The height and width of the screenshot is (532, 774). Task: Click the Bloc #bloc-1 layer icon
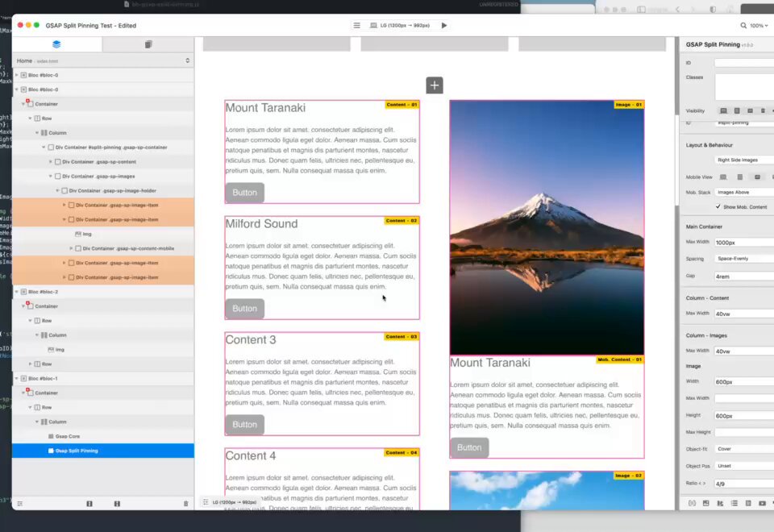(23, 379)
